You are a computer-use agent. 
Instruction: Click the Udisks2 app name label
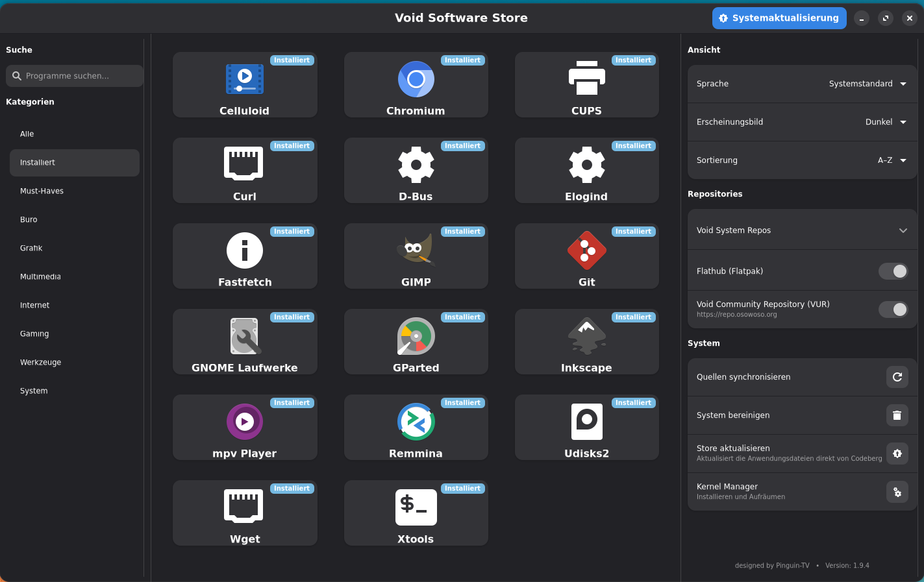click(x=586, y=454)
